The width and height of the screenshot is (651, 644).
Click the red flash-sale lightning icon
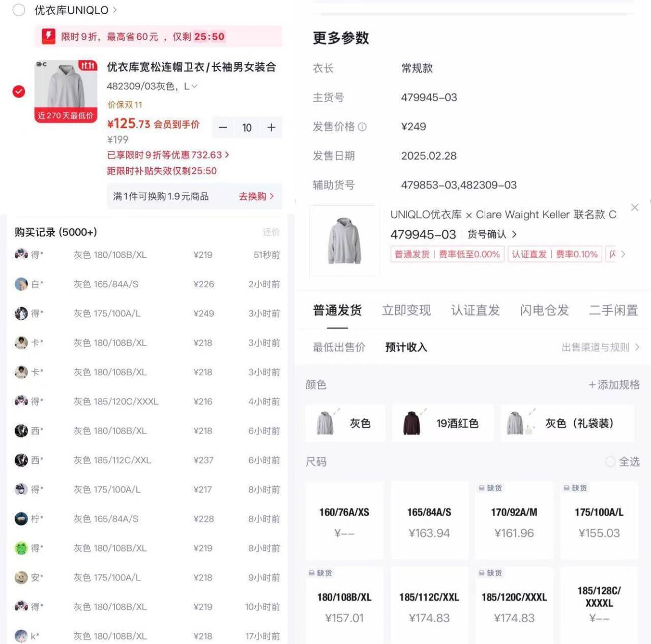tap(48, 36)
